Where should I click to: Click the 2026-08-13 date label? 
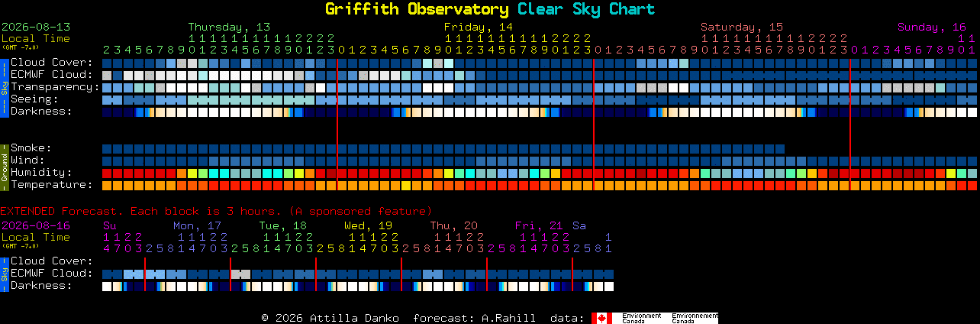click(x=36, y=27)
